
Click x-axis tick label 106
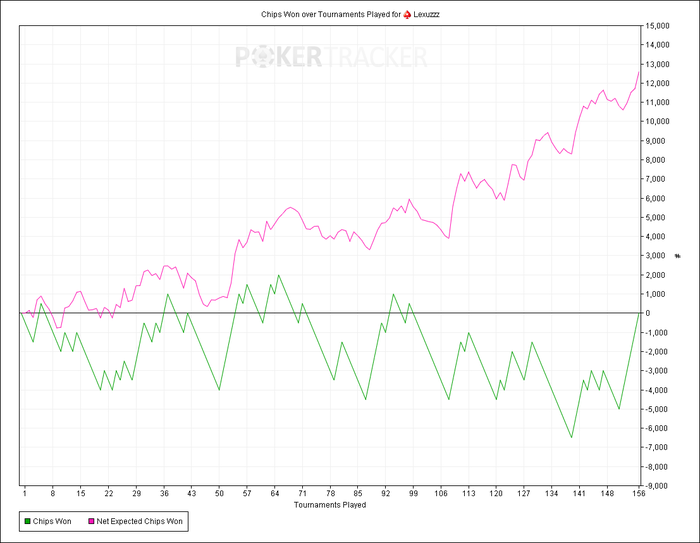pos(441,493)
